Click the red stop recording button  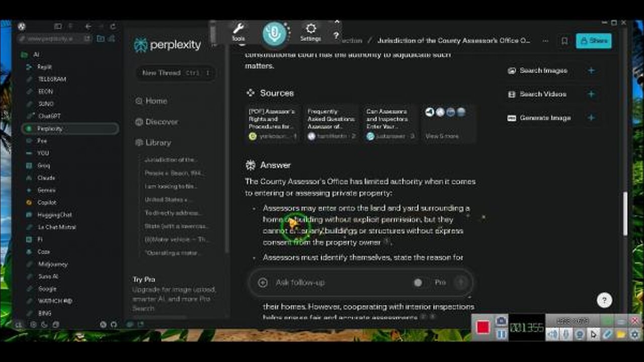pos(483,327)
